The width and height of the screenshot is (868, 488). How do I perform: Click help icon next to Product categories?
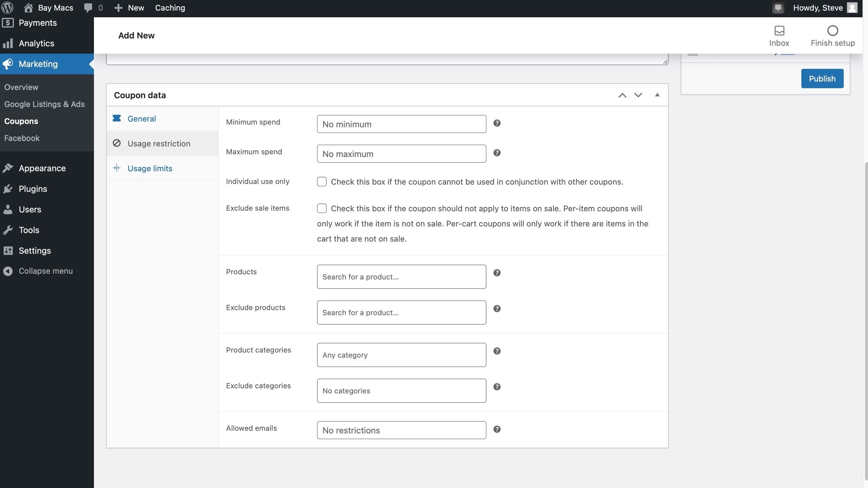tap(497, 351)
